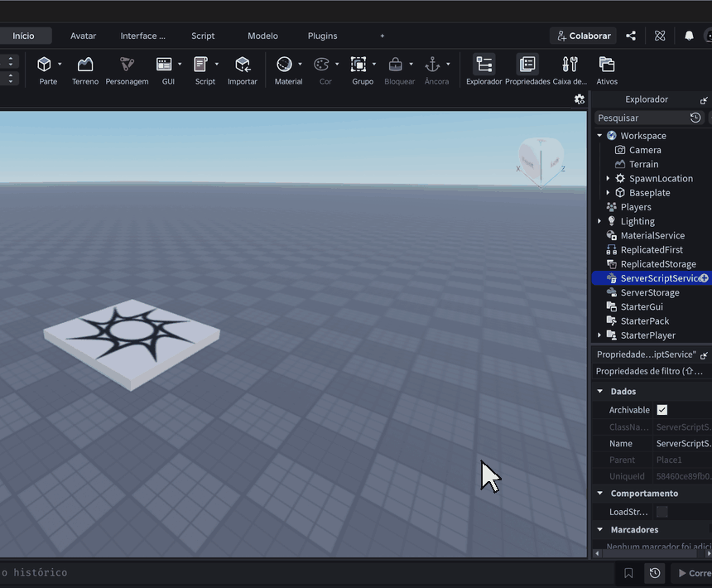The height and width of the screenshot is (588, 712).
Task: Toggle the Propriedades panel
Action: coord(527,70)
